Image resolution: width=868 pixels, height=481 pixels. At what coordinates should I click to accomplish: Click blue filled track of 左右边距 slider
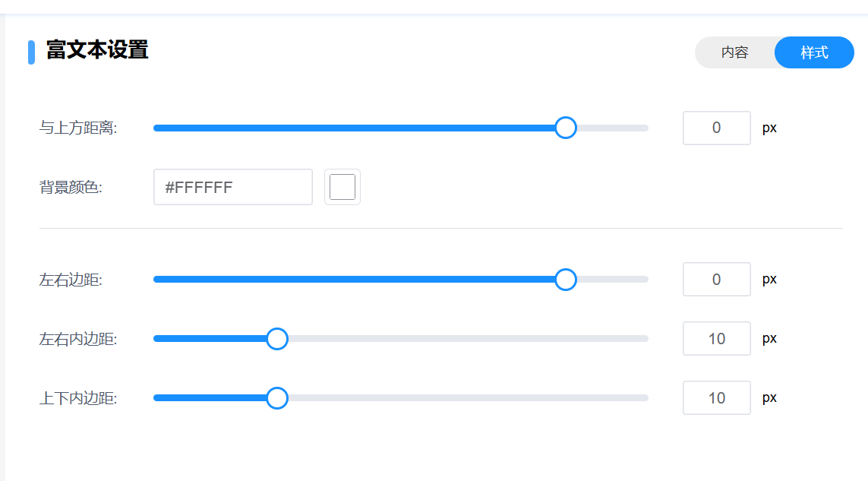point(357,280)
